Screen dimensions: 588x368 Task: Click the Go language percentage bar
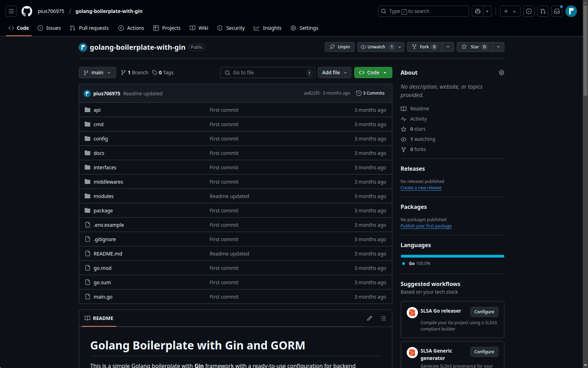click(x=452, y=256)
